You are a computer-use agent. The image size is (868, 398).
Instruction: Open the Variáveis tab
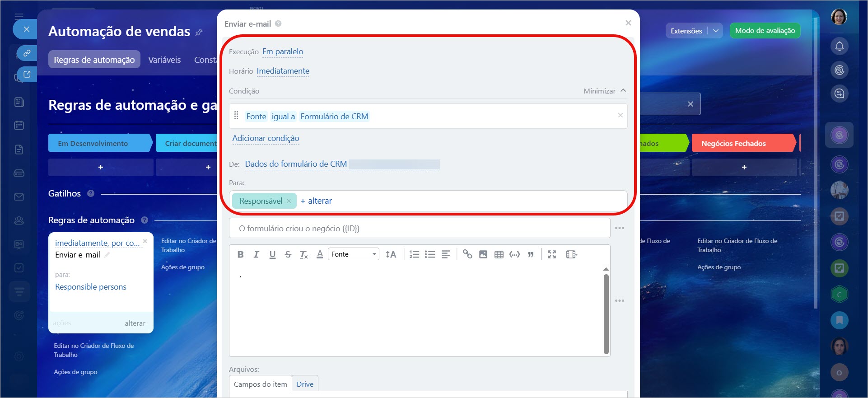pos(164,60)
